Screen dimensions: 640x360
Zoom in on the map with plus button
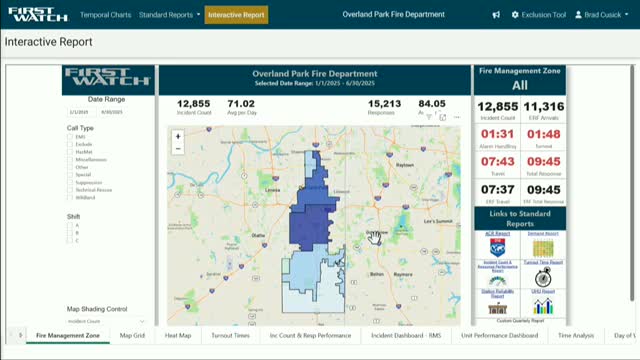click(x=178, y=136)
